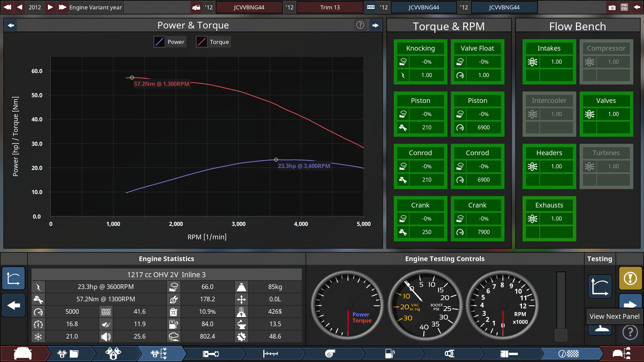Screen dimensions: 644x362
Task: Open the Testing help question mark
Action: [630, 333]
